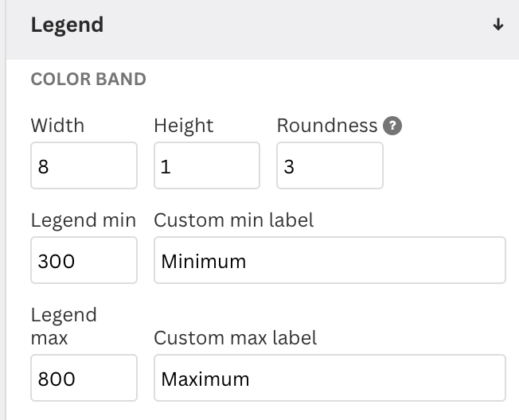Click the Custom max label field containing Maximum
Image resolution: width=519 pixels, height=420 pixels.
tap(330, 378)
